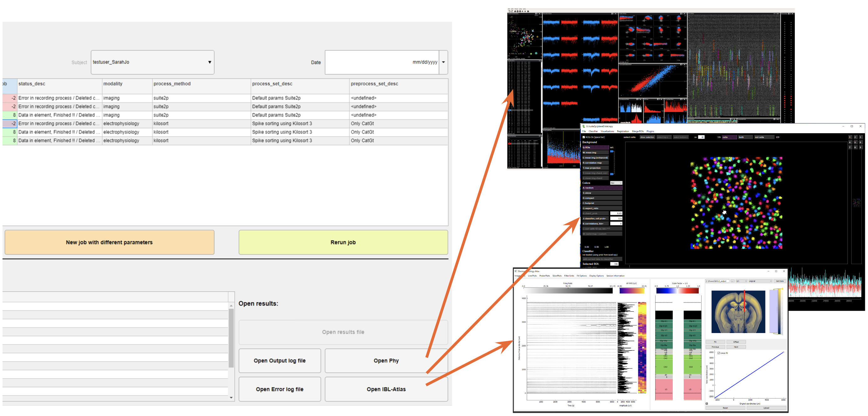Open the Slice Plots menu in Atlas

pos(557,276)
